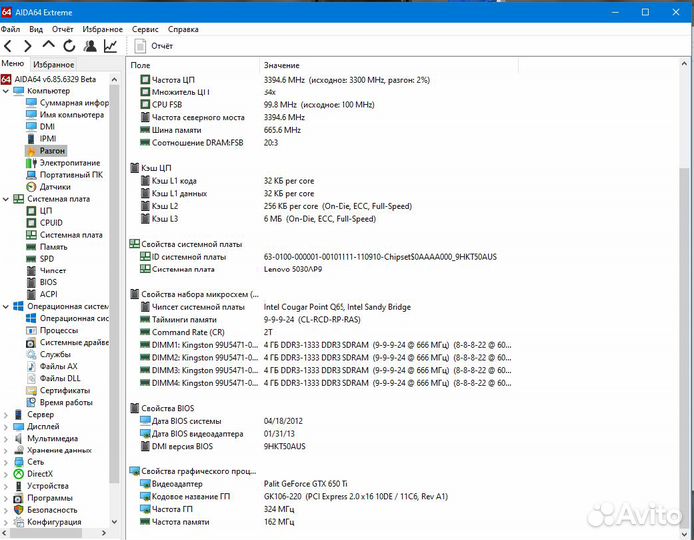Select the Безопасность tree item
The width and height of the screenshot is (694, 540).
click(x=46, y=510)
